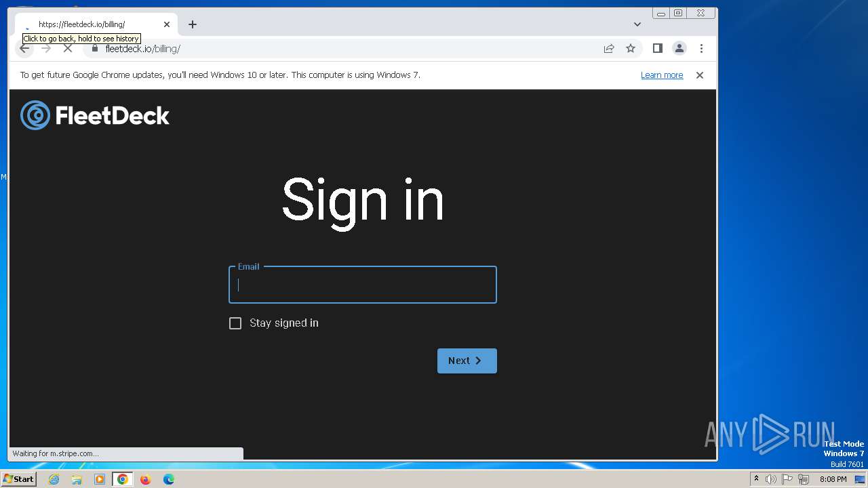Launch Firefox from the taskbar

(x=145, y=479)
